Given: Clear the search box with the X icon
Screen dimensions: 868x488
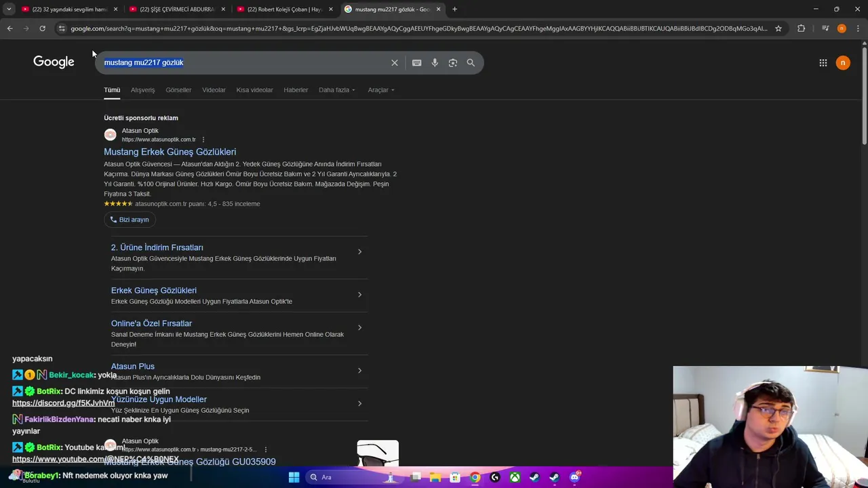Looking at the screenshot, I should [395, 62].
